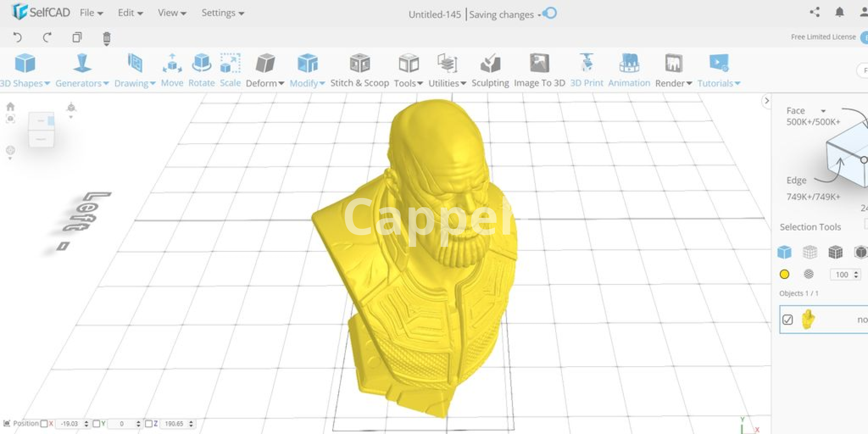Open Stitch & Scoop tool
This screenshot has height=434, width=868.
coord(359,70)
